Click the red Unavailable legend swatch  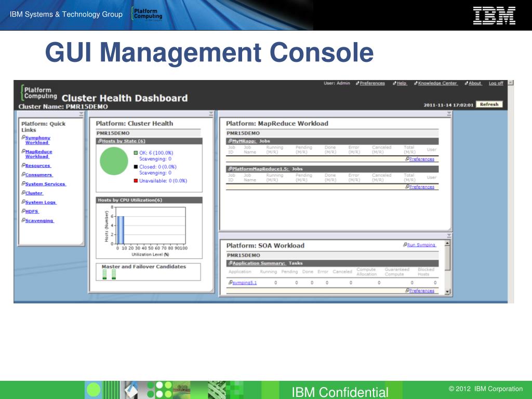pyautogui.click(x=136, y=181)
